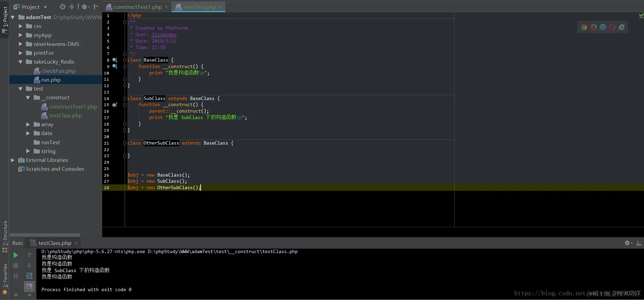Open in Chrome browser icon
644x300 pixels.
point(584,27)
